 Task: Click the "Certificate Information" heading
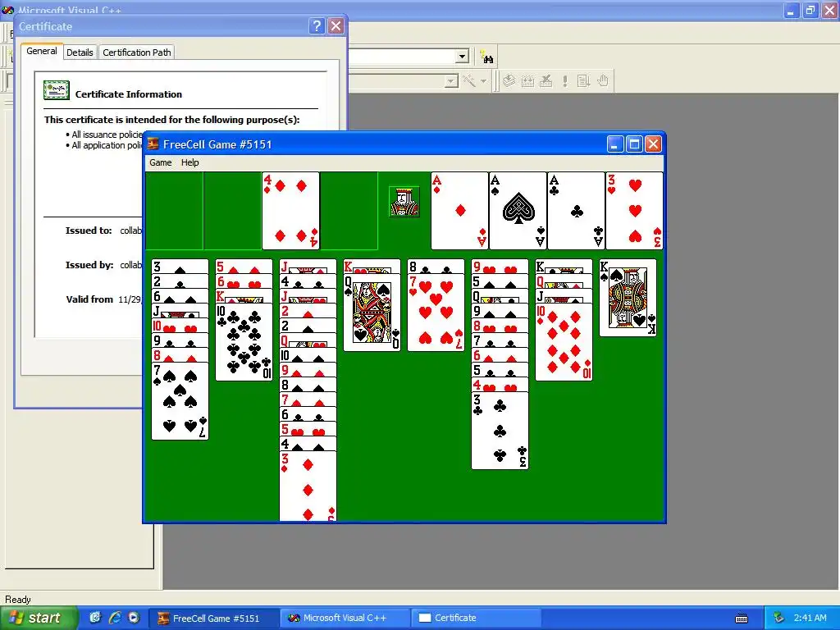[129, 94]
